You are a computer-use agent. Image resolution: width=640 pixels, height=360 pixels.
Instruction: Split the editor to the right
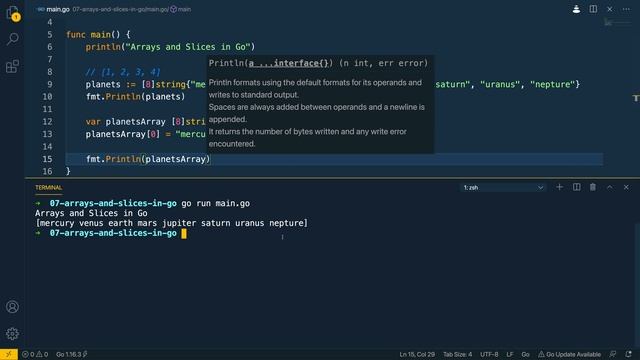tap(593, 9)
